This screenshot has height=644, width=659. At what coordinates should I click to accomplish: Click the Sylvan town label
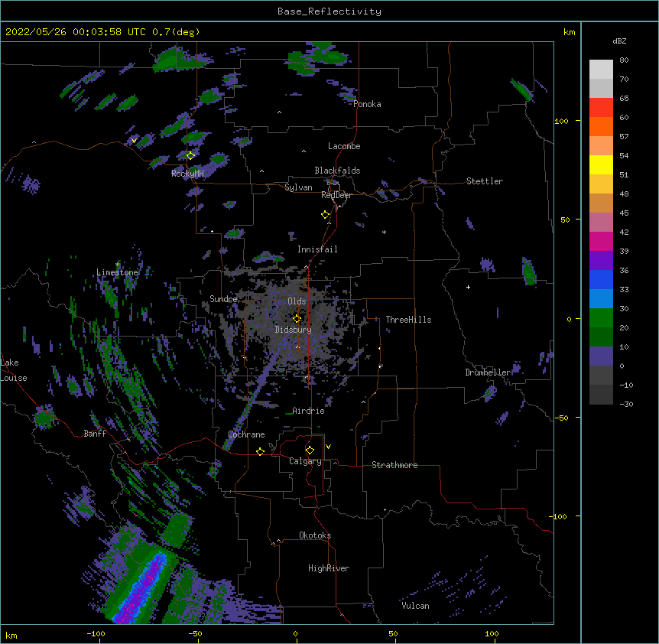[298, 187]
